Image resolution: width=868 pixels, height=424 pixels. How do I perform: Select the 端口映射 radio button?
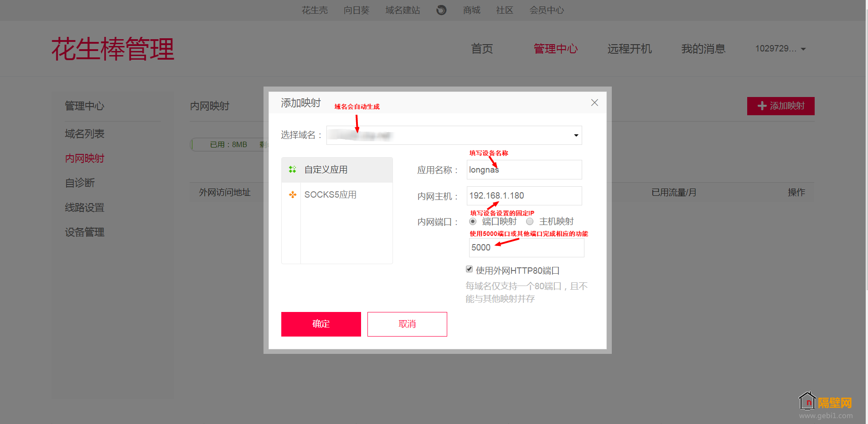coord(473,221)
